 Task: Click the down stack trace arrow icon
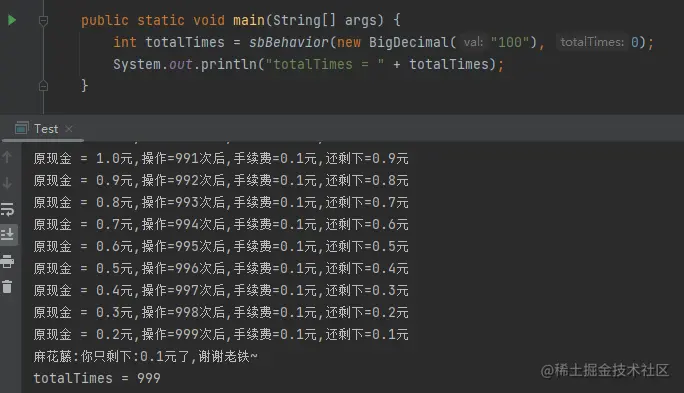coord(7,183)
